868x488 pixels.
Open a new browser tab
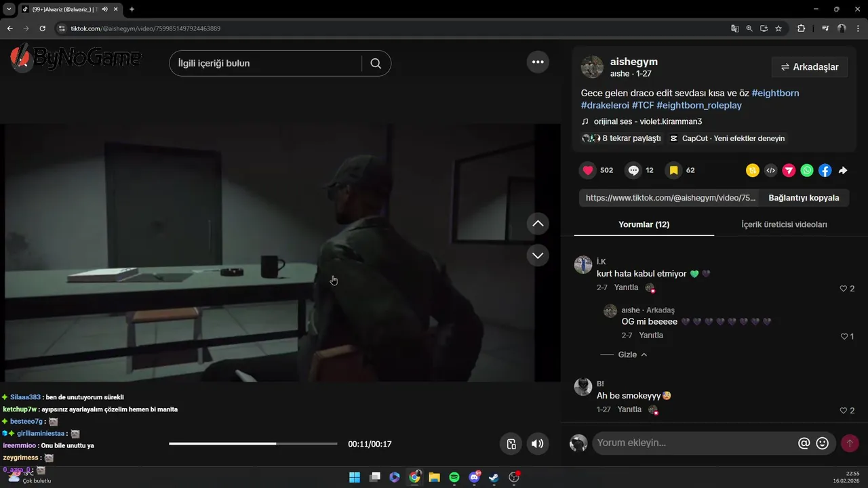pyautogui.click(x=132, y=9)
